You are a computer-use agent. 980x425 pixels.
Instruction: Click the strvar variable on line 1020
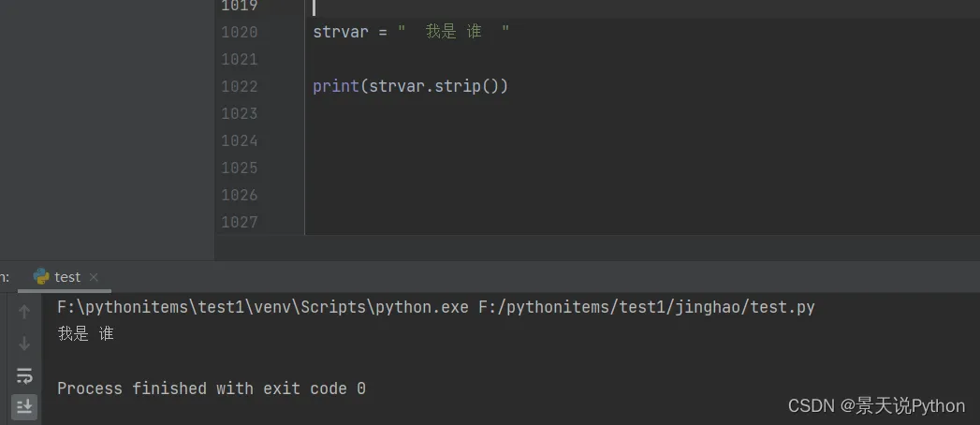341,32
